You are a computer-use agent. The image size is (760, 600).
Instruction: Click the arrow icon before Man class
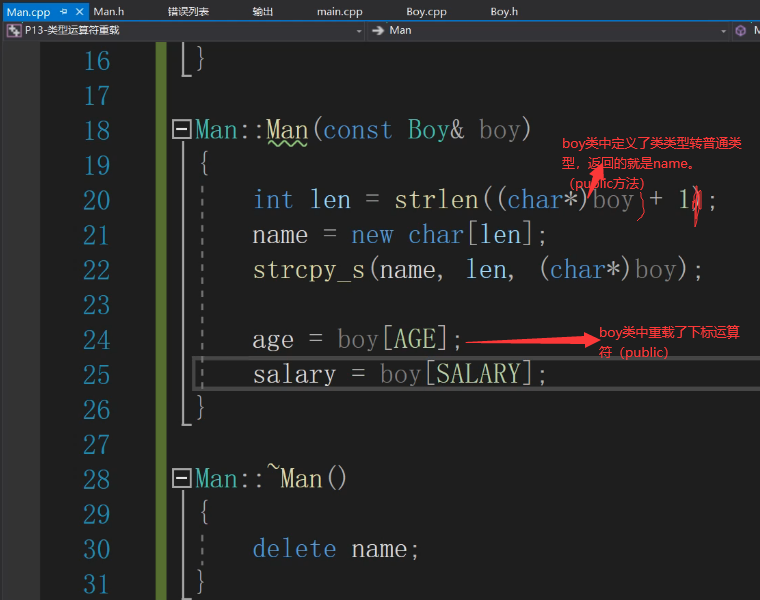(379, 31)
